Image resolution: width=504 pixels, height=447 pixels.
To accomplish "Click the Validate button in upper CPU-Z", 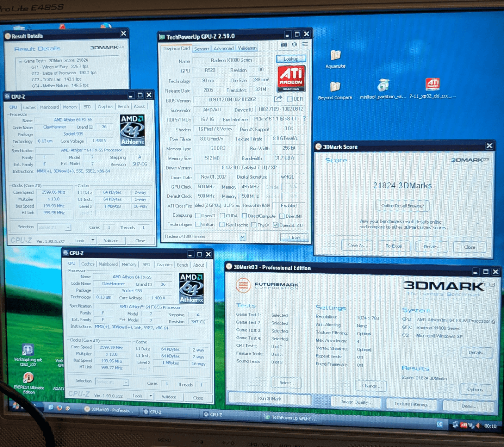I will tap(111, 241).
